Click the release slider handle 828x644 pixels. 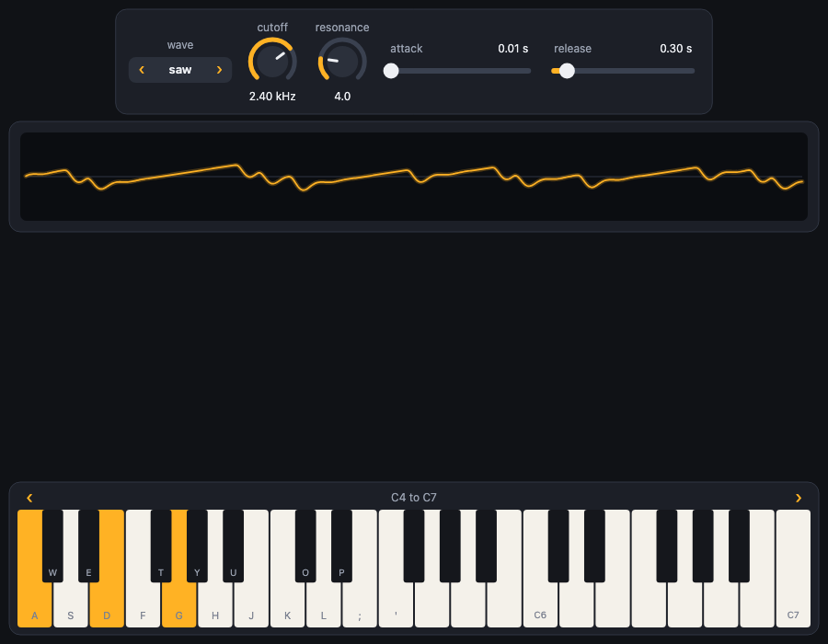(567, 71)
